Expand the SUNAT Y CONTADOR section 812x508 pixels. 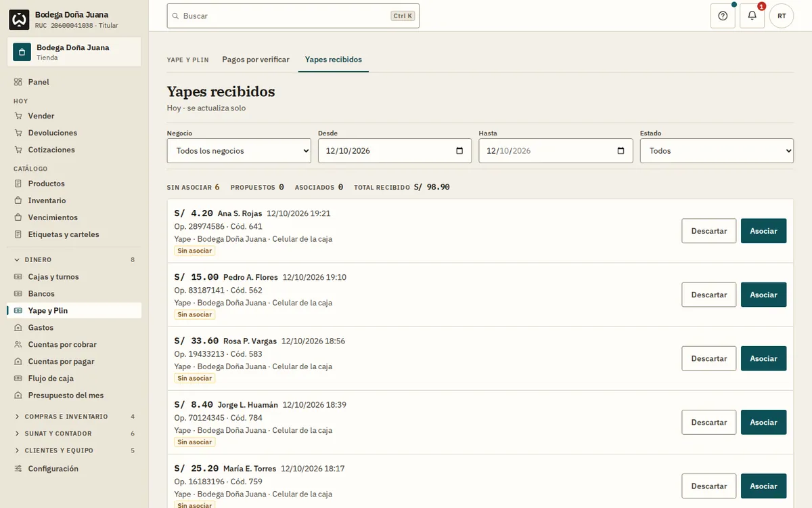click(74, 433)
